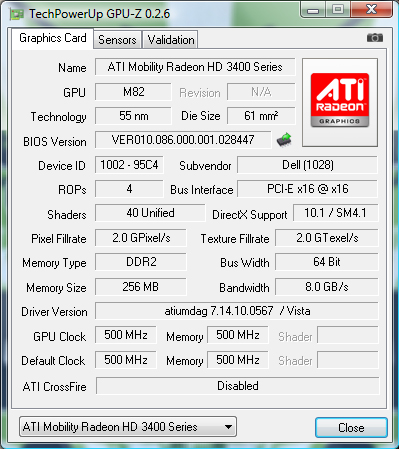Image resolution: width=399 pixels, height=449 pixels.
Task: Click the ATI Radeon Graphics logo
Action: (340, 100)
